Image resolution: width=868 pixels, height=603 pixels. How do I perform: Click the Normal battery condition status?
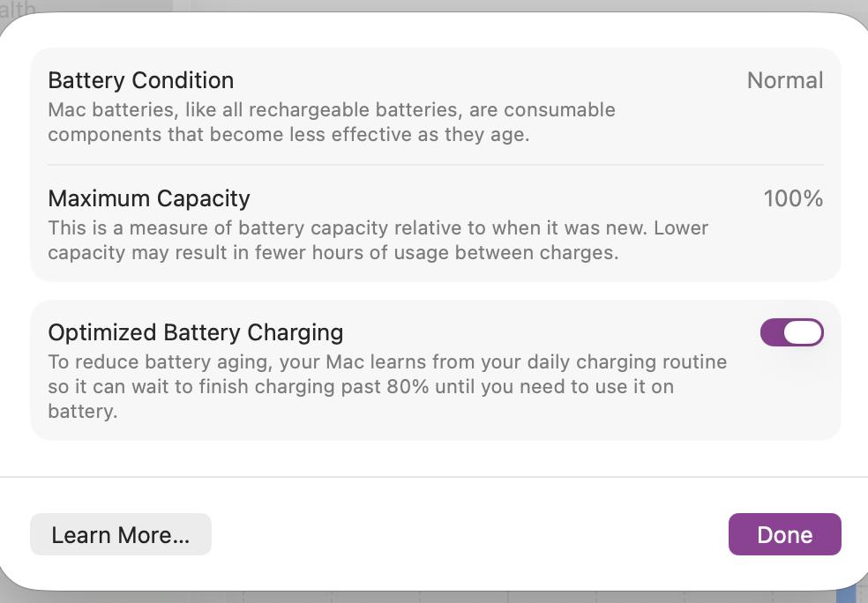click(x=784, y=80)
